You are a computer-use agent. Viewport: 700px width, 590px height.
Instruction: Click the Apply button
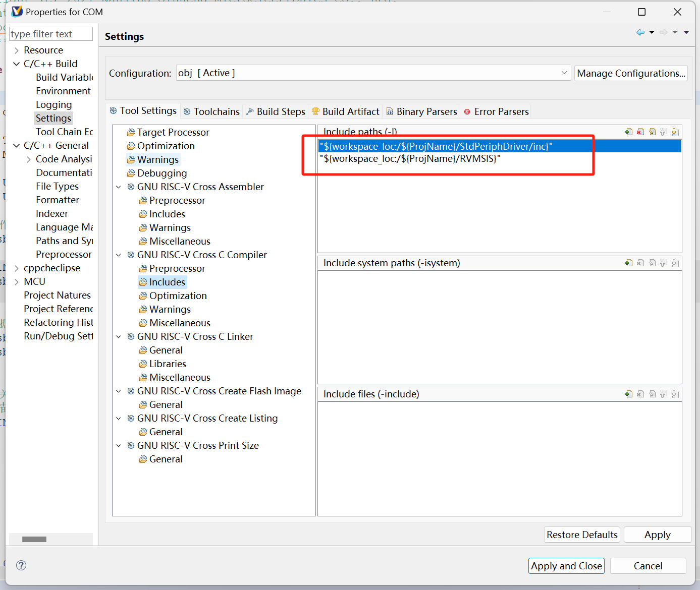click(658, 535)
